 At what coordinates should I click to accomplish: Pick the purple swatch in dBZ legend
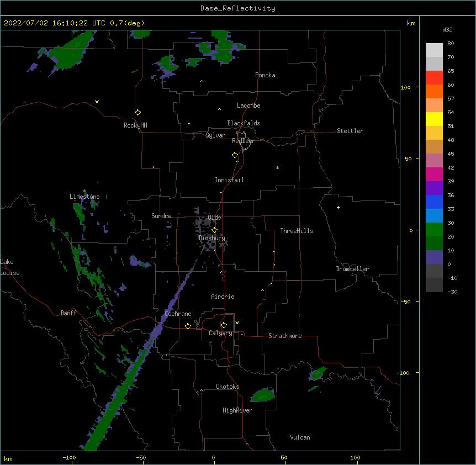pyautogui.click(x=434, y=188)
